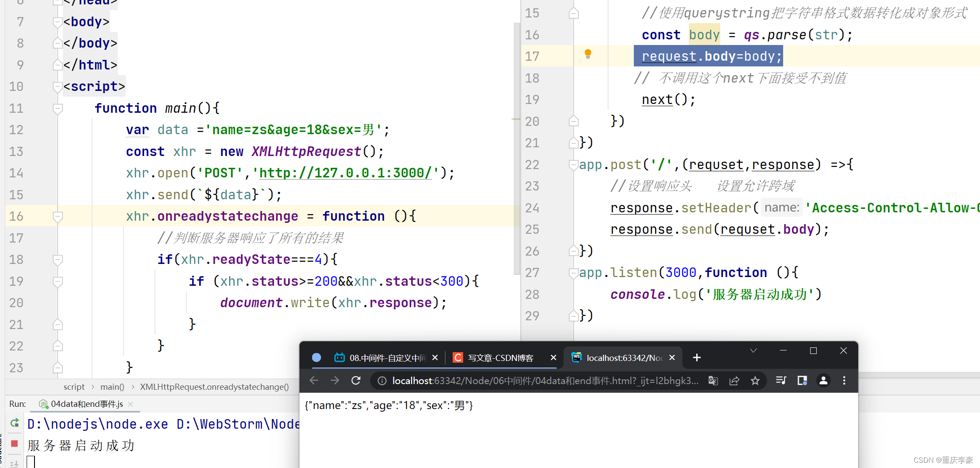Click the response.send(requset.body) line
This screenshot has height=468, width=980.
click(719, 229)
